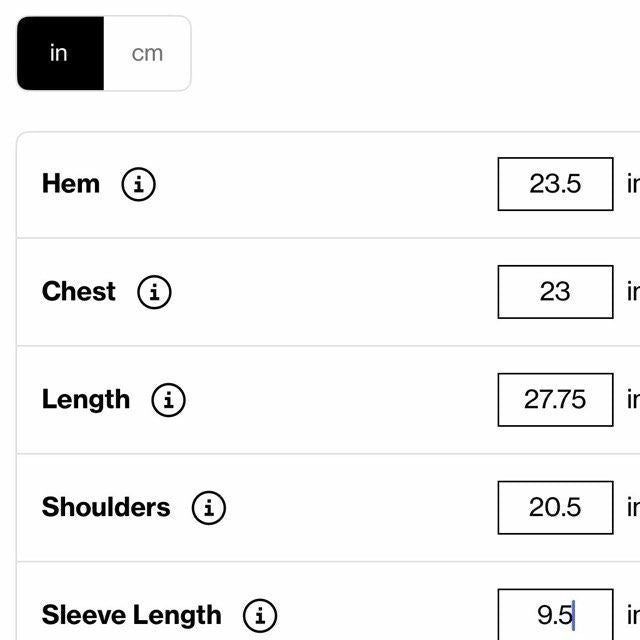Click the Shoulders row label
The height and width of the screenshot is (640, 640).
[106, 508]
